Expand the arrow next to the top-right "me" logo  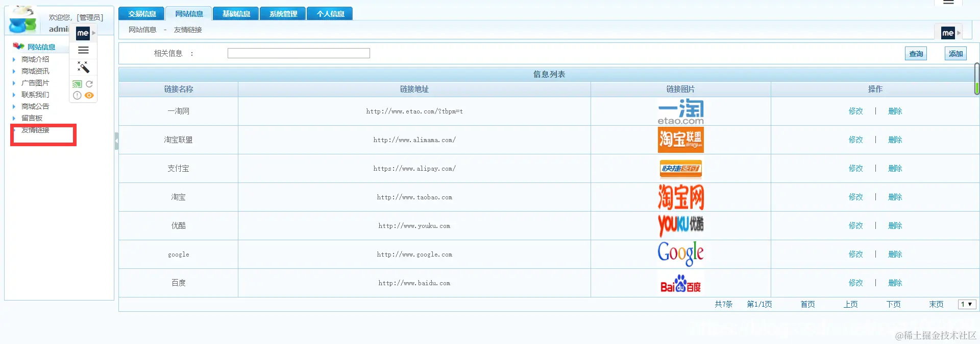(x=959, y=33)
